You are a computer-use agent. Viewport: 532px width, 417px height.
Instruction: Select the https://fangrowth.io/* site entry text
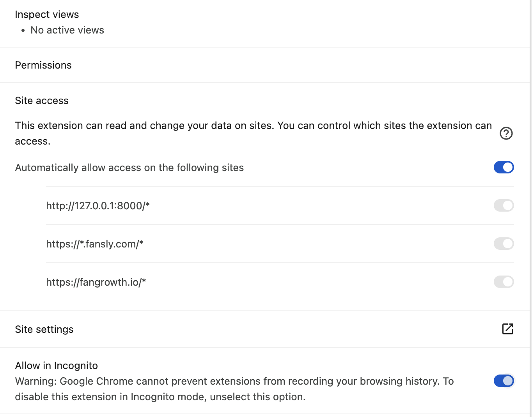96,282
